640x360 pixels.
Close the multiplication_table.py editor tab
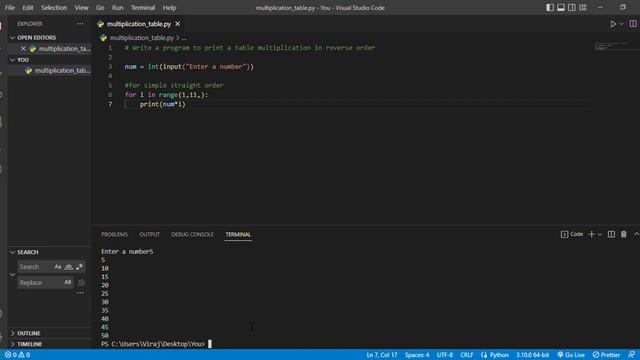click(178, 24)
